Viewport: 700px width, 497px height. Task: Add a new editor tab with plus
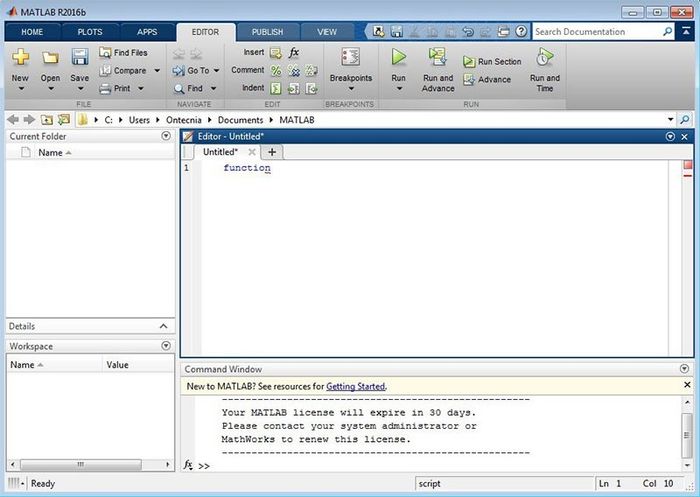tap(271, 152)
